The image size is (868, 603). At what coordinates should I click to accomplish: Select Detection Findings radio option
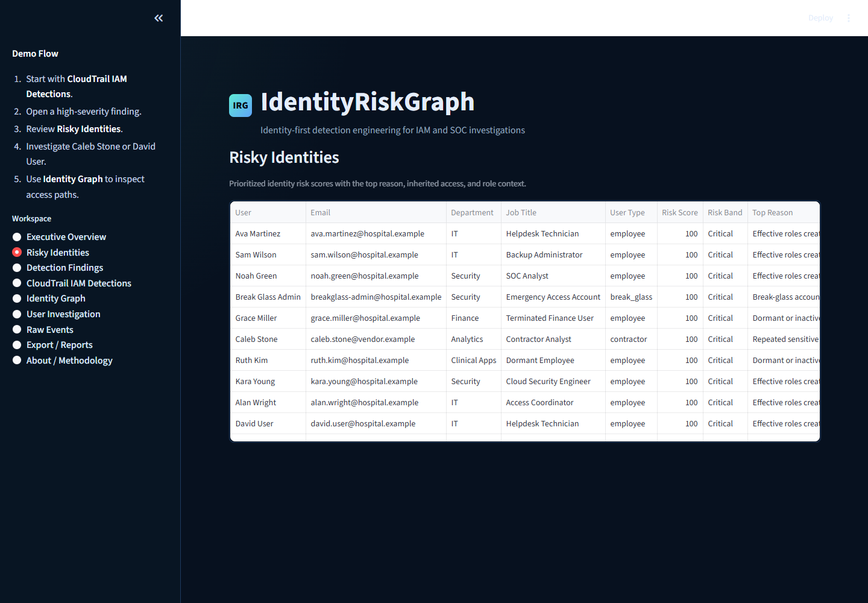point(58,268)
